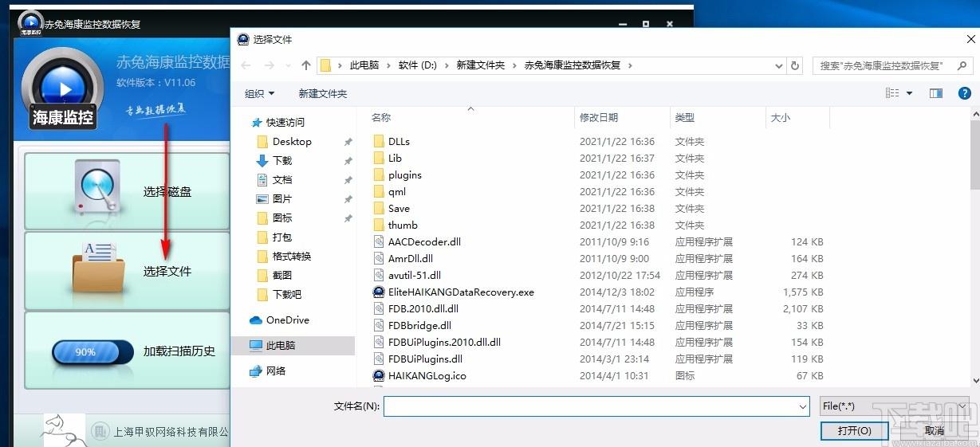The width and height of the screenshot is (980, 447).
Task: Click 新建文件夹 in the toolbar
Action: 322,93
